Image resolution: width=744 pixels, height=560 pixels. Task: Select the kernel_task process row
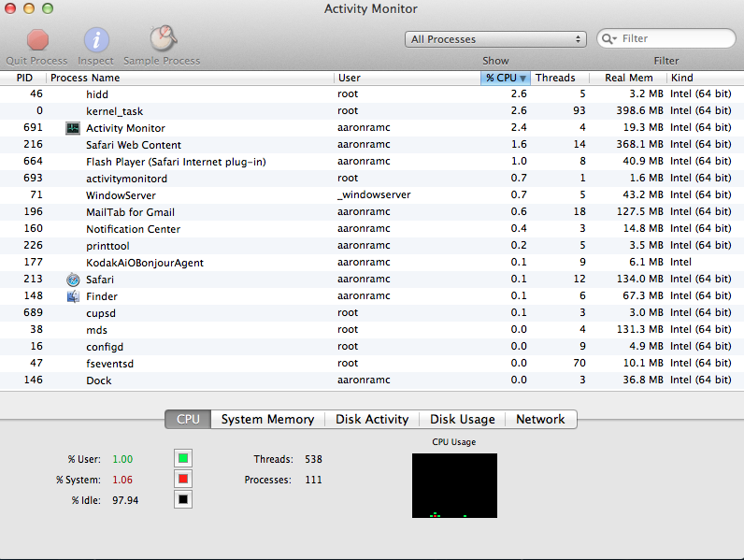click(372, 111)
